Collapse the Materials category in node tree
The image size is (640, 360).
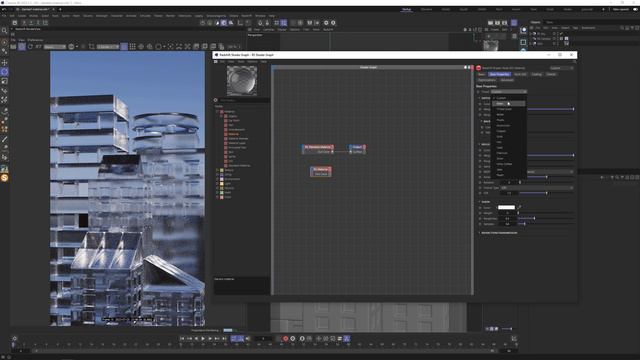coord(218,111)
